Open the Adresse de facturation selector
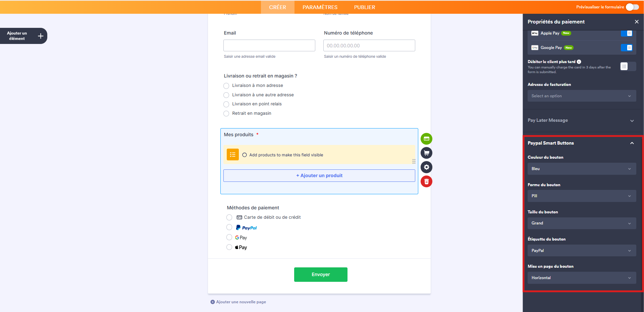This screenshot has width=644, height=312. (582, 96)
